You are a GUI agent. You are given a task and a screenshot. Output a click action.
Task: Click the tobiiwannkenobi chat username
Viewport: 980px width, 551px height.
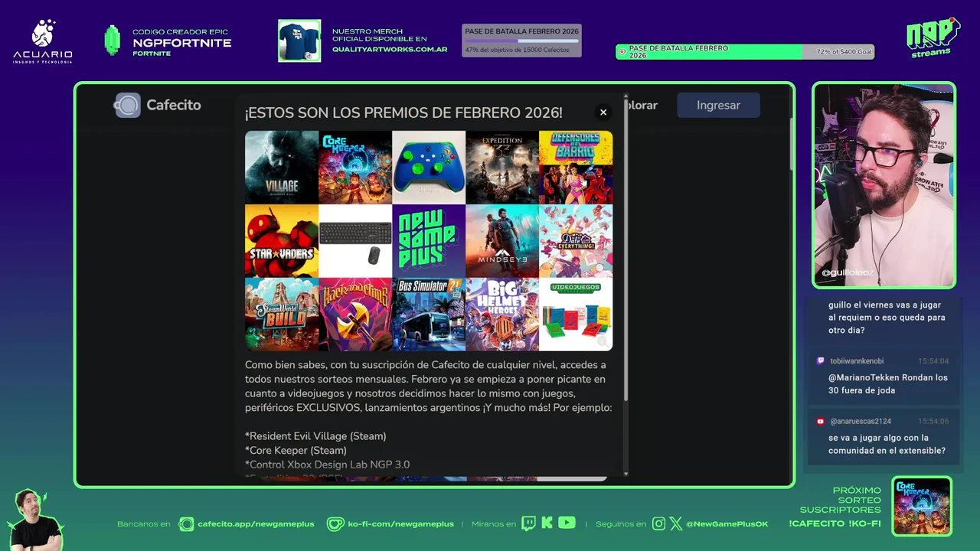(x=857, y=361)
